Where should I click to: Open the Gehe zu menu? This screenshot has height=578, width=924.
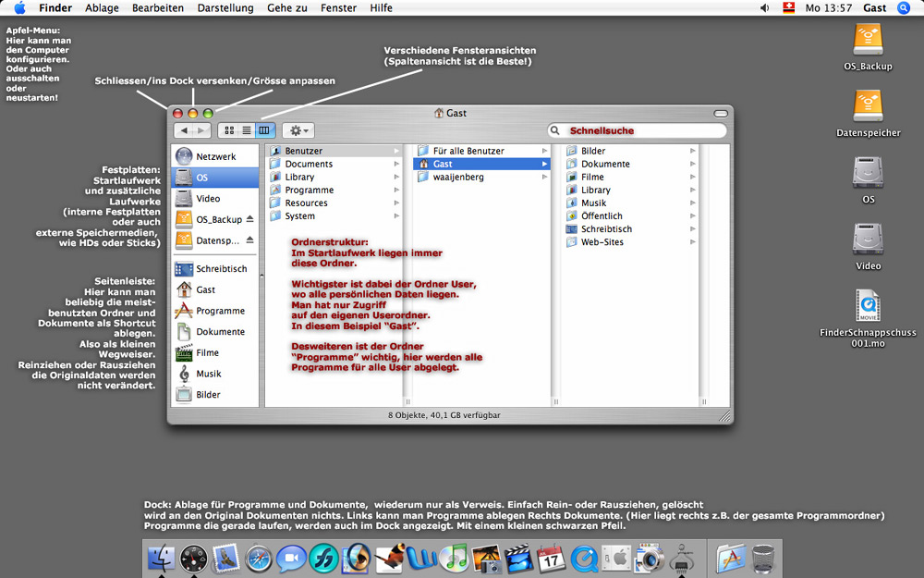point(287,7)
